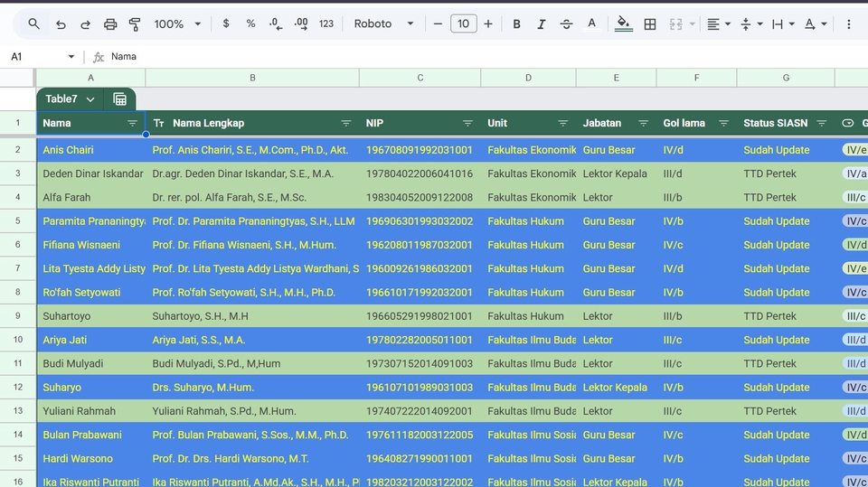This screenshot has height=487, width=868.
Task: Open III/d dropdown chip in Budi Mulyadi row
Action: (x=854, y=363)
